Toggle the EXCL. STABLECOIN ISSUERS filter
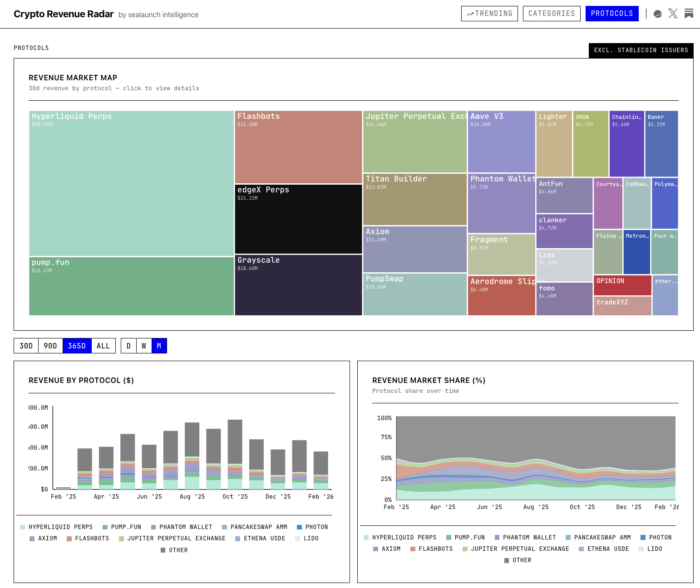This screenshot has width=700, height=588. [x=641, y=50]
